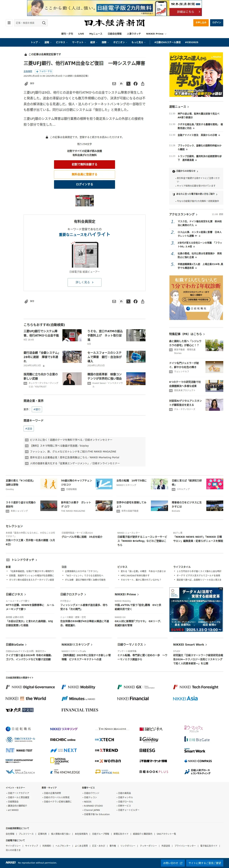Click the blue ログインする button
The image size is (229, 868).
tap(84, 184)
